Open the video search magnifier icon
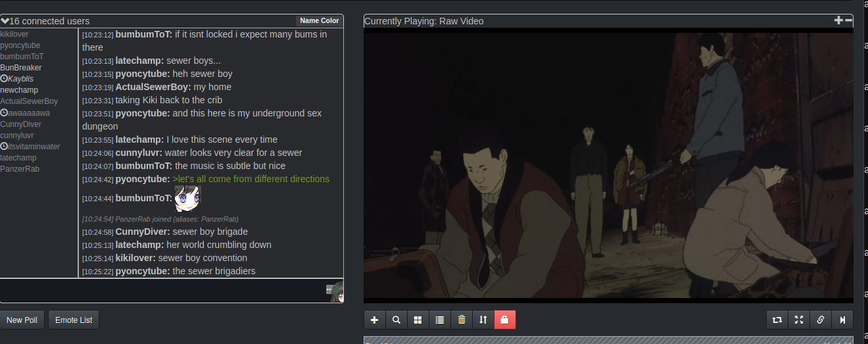Viewport: 868px width, 344px height. [397, 320]
